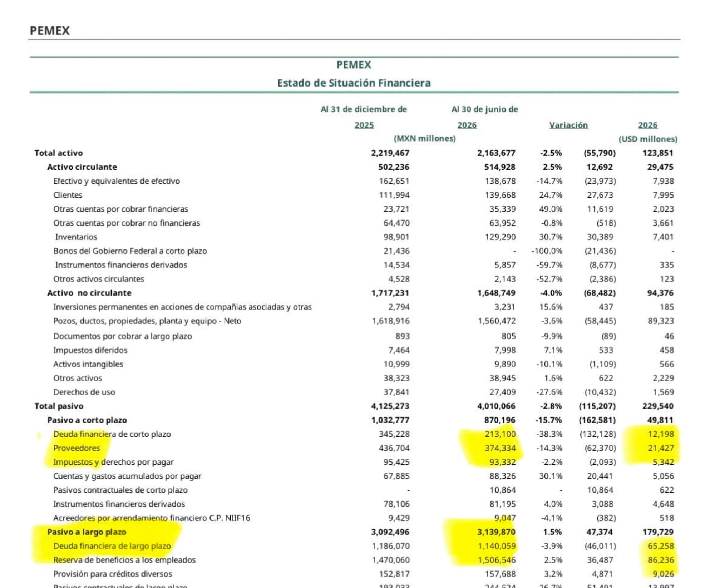Click the "Impuestos diferidos" row label
Viewport: 715px width, 588px height.
click(x=90, y=350)
